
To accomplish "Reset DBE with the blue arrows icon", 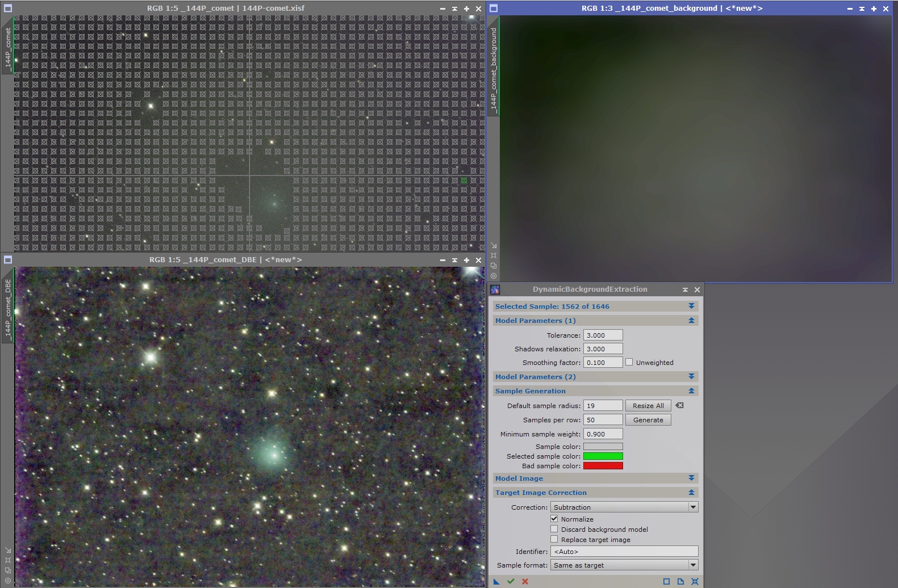I will 695,581.
